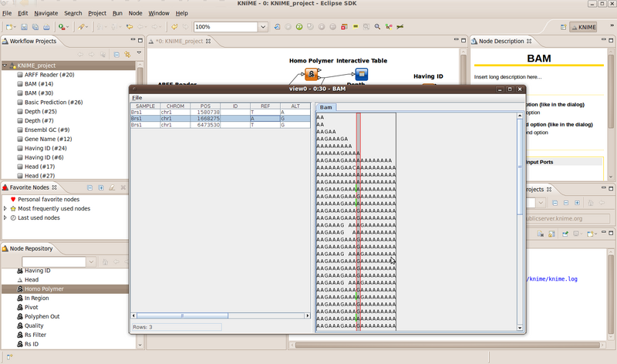Click the POS column header
This screenshot has height=364, width=617.
coord(204,106)
